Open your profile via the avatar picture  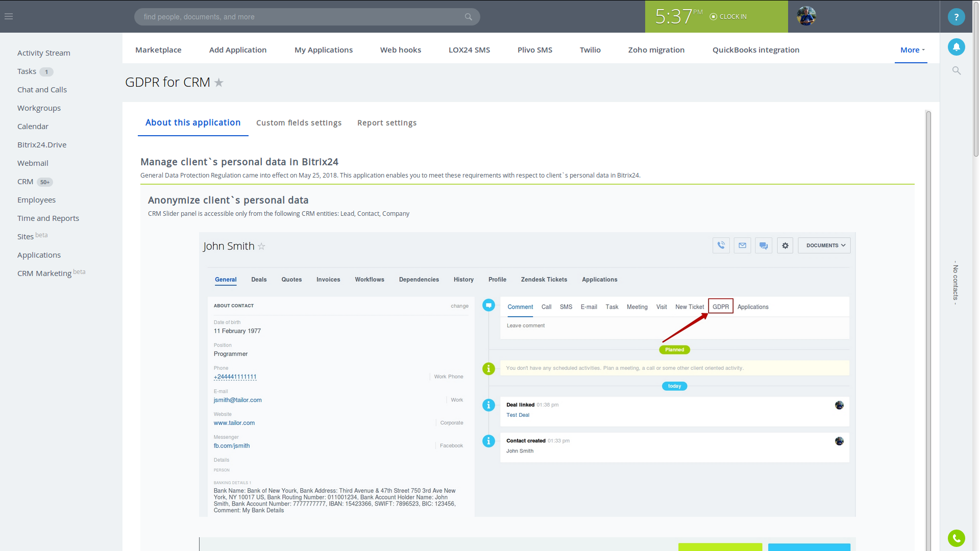pos(805,16)
